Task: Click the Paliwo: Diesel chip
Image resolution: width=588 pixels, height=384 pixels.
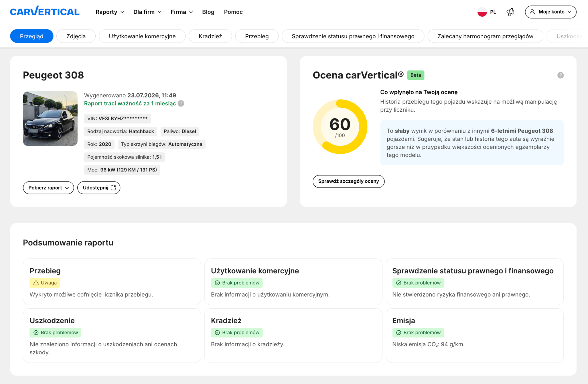Action: [x=180, y=131]
